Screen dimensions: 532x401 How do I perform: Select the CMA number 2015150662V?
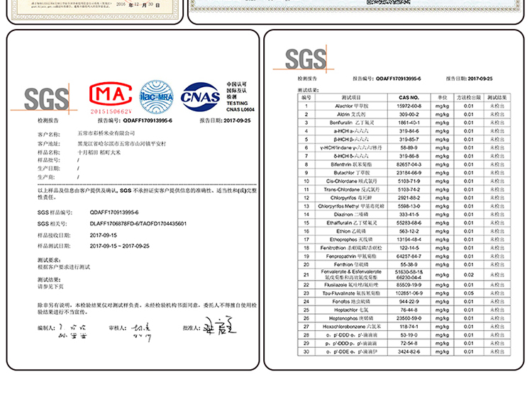[111, 111]
